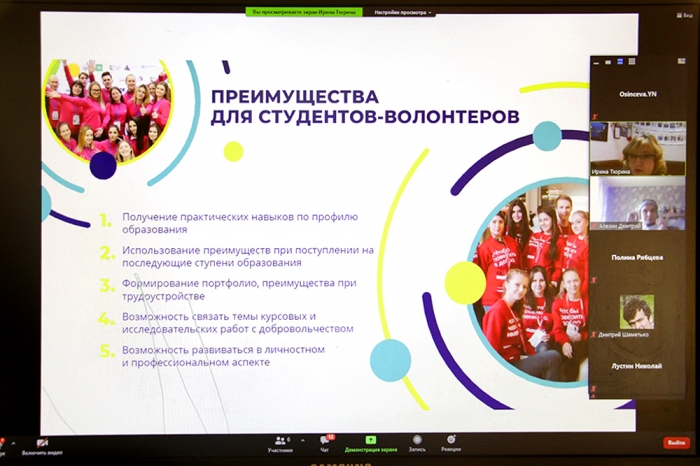Open the Participants panel (Участники)

click(x=280, y=443)
